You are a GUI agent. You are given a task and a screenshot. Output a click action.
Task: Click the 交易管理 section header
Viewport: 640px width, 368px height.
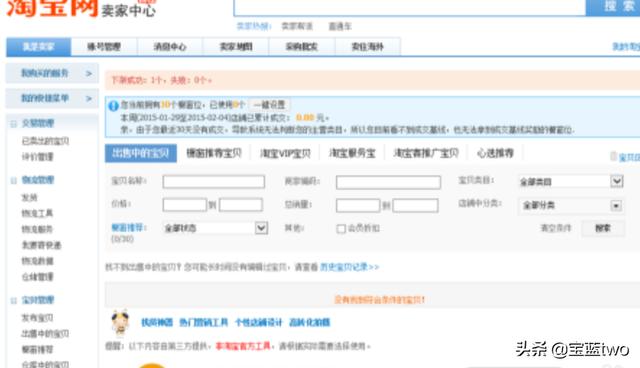[38, 123]
